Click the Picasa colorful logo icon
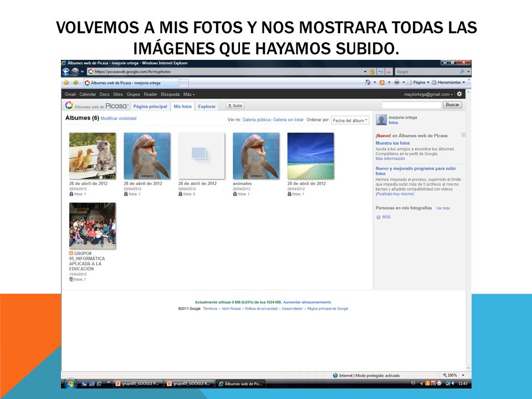532x399 pixels. pos(69,105)
